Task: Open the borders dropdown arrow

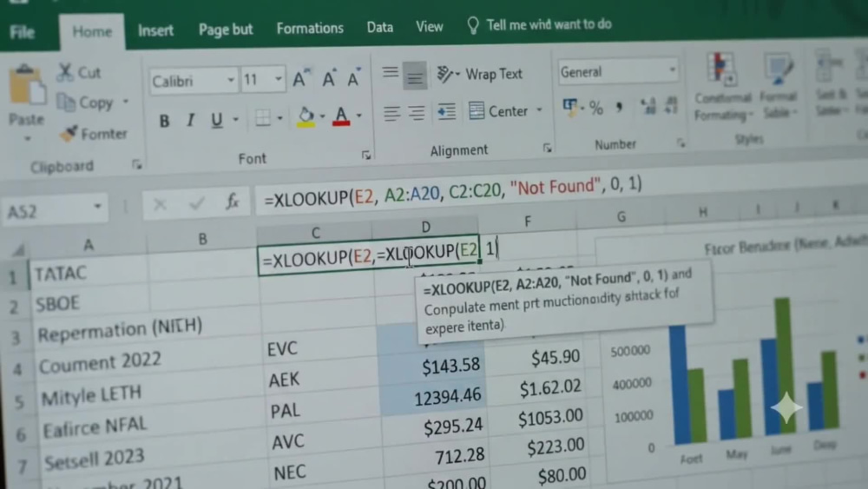Action: (280, 117)
